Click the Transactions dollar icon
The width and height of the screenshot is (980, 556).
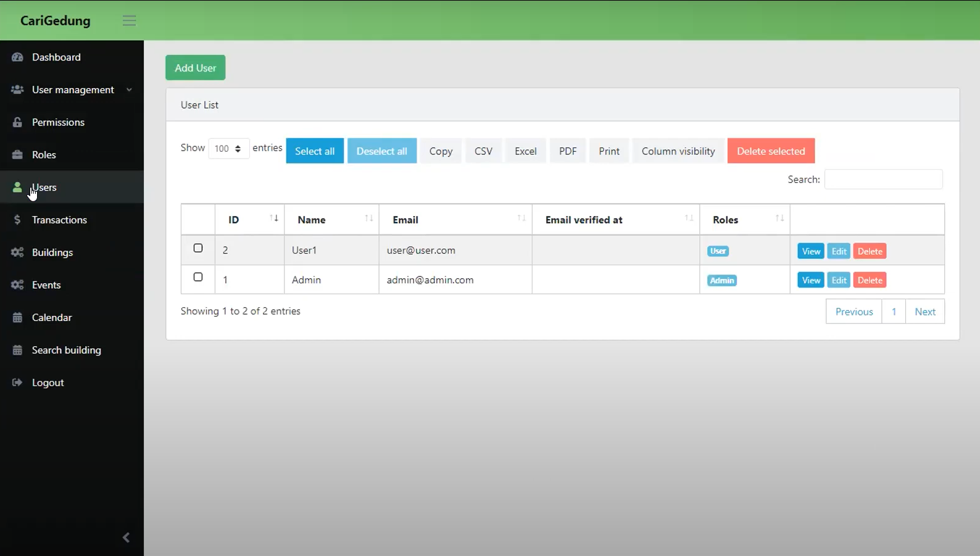pyautogui.click(x=17, y=220)
